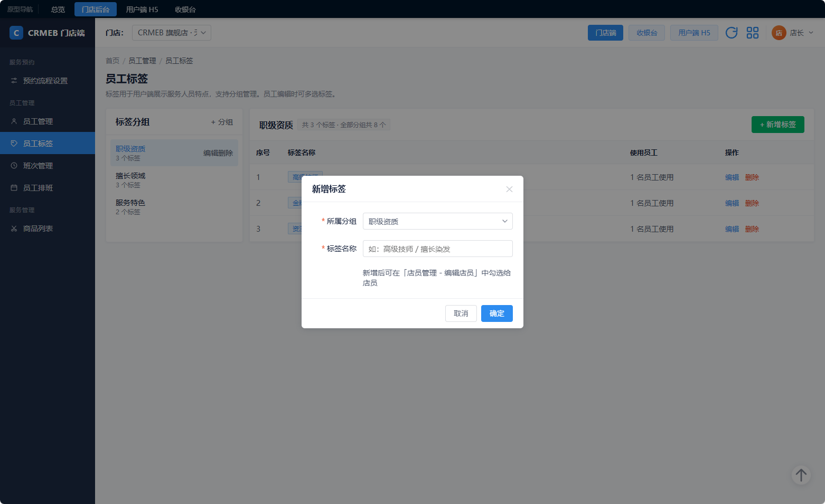
Task: Switch to 门店后台 top tab
Action: click(x=96, y=9)
